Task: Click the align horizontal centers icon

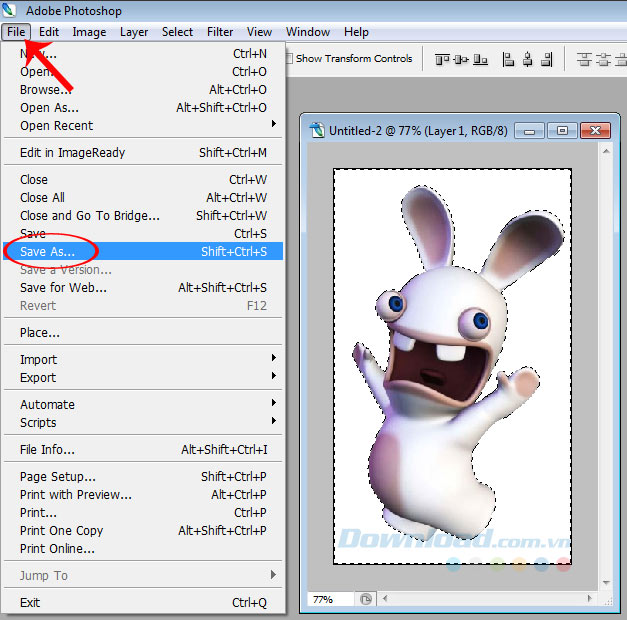Action: [x=529, y=59]
